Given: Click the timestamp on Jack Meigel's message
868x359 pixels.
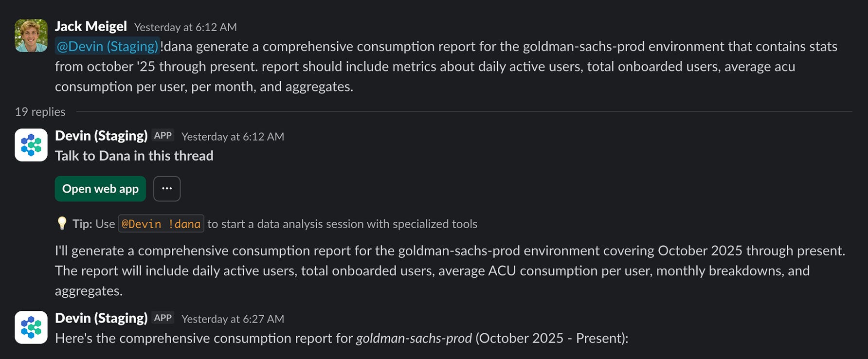Looking at the screenshot, I should (x=185, y=27).
